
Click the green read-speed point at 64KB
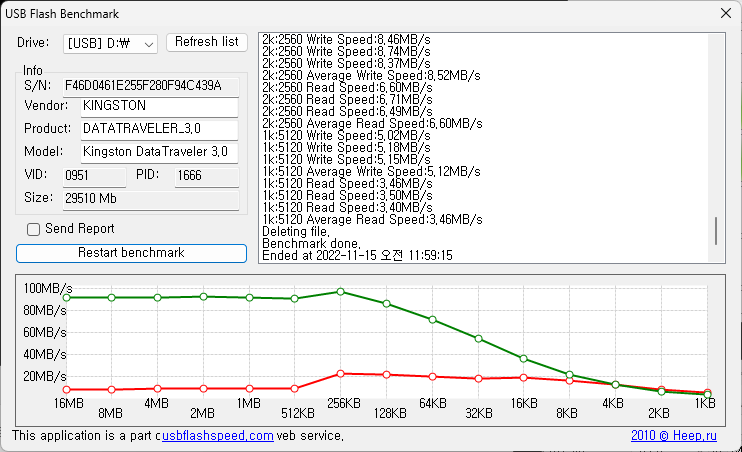click(x=433, y=320)
